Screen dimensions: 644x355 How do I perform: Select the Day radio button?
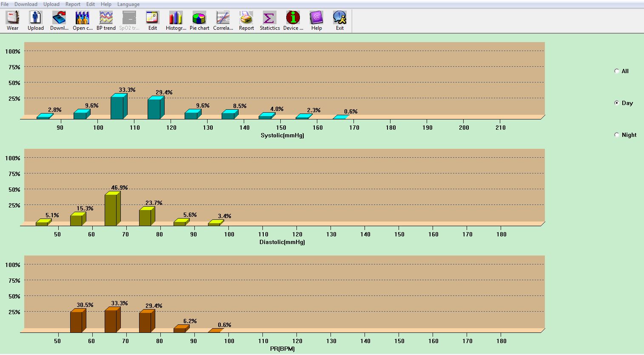pyautogui.click(x=617, y=103)
